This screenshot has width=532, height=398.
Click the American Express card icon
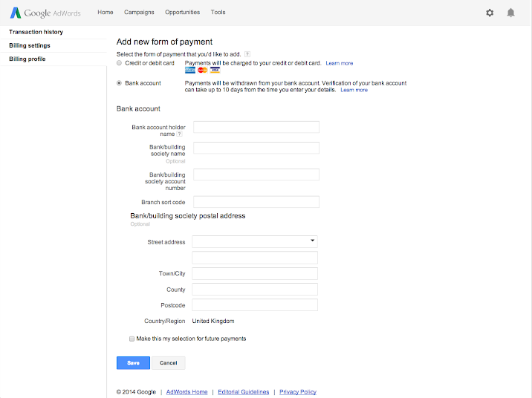point(190,71)
